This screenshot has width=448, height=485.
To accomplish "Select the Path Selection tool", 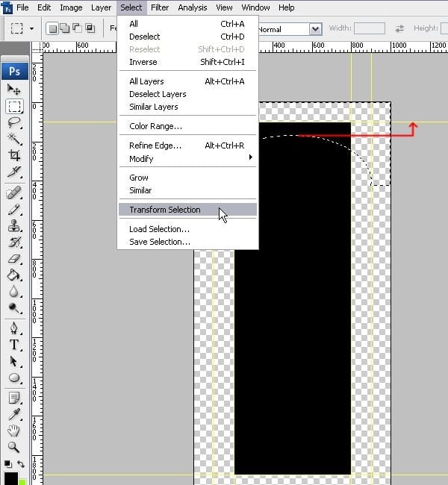I will click(x=14, y=361).
